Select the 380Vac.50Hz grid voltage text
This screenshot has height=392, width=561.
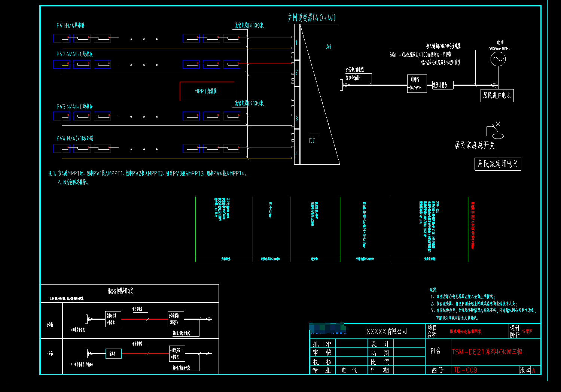499,49
